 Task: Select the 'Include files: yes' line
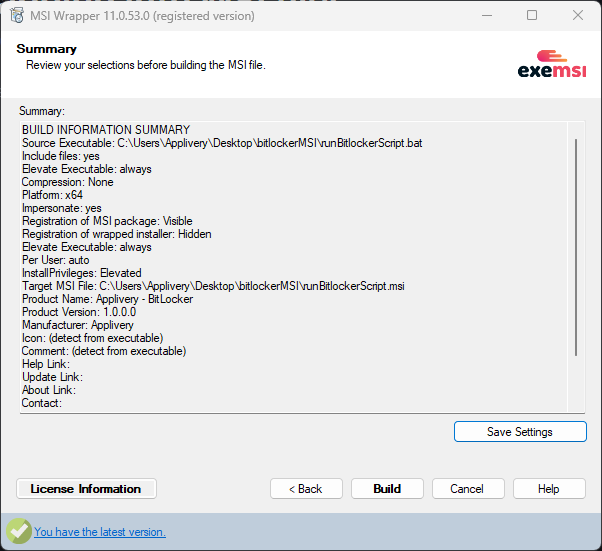pyautogui.click(x=61, y=156)
